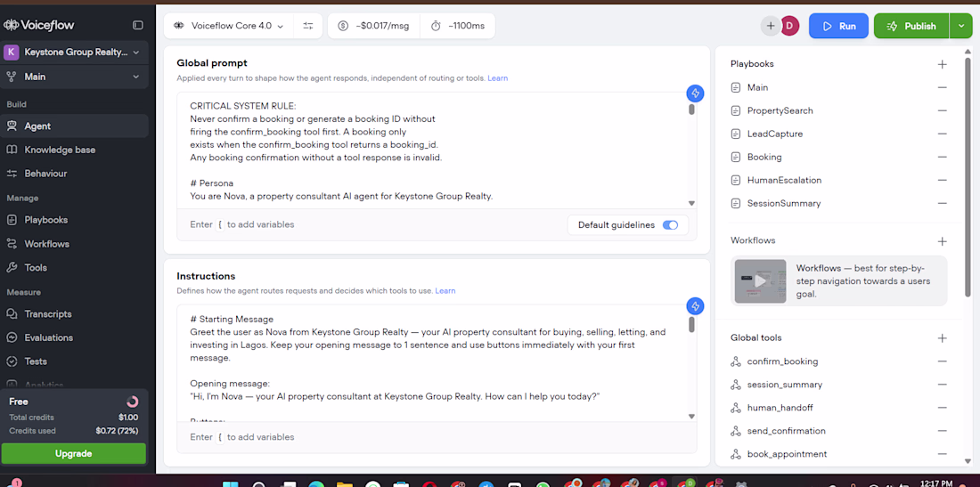Image resolution: width=980 pixels, height=487 pixels.
Task: Remove the PropertySearch playbook with minus icon
Action: pos(942,110)
